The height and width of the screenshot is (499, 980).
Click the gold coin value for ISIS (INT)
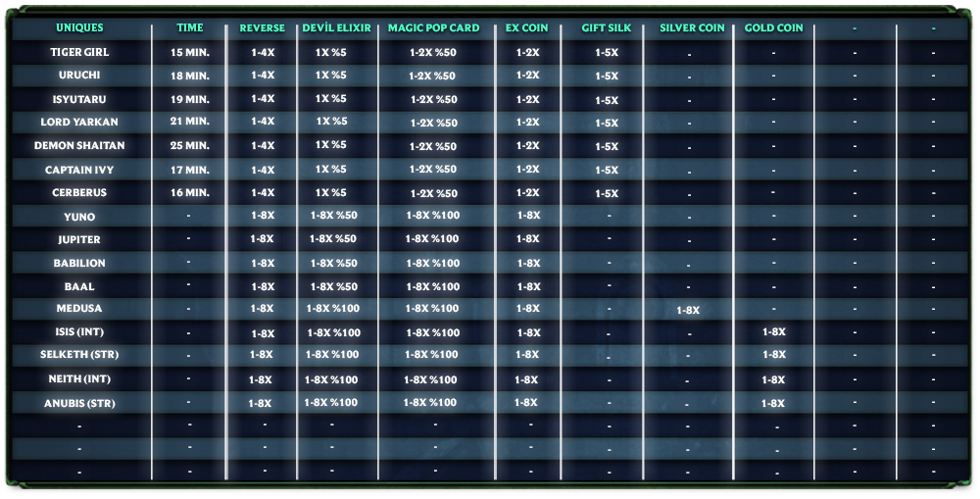click(773, 332)
